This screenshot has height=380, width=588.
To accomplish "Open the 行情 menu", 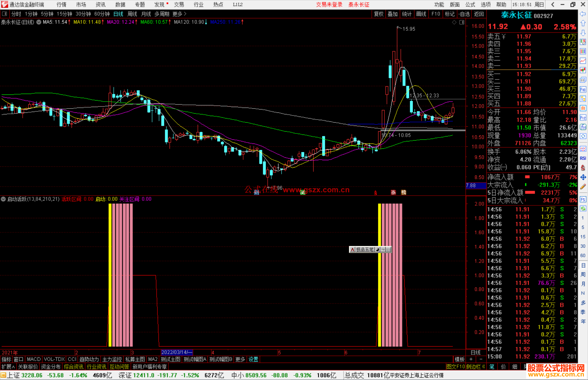I will pyautogui.click(x=62, y=5).
